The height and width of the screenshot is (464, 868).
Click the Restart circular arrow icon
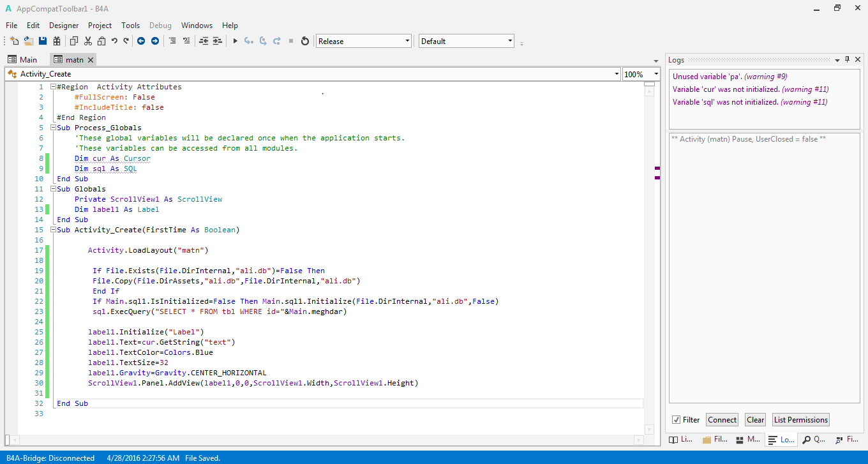(x=305, y=41)
